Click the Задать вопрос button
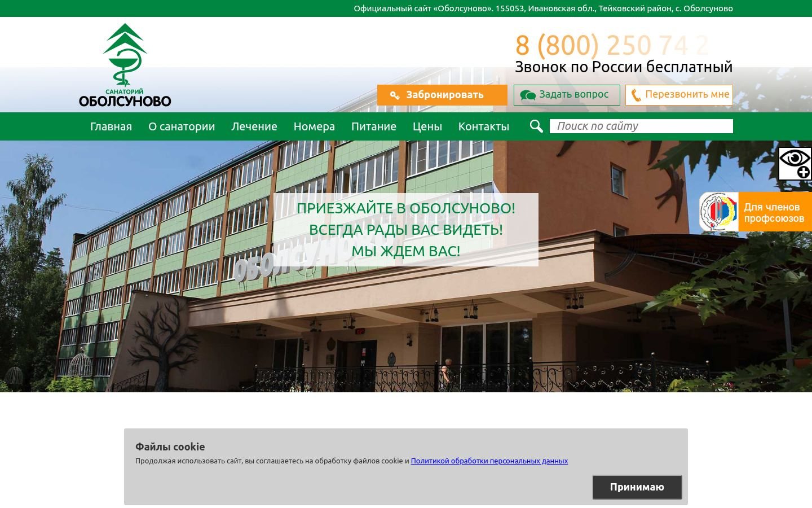Image resolution: width=812 pixels, height=508 pixels. [567, 95]
